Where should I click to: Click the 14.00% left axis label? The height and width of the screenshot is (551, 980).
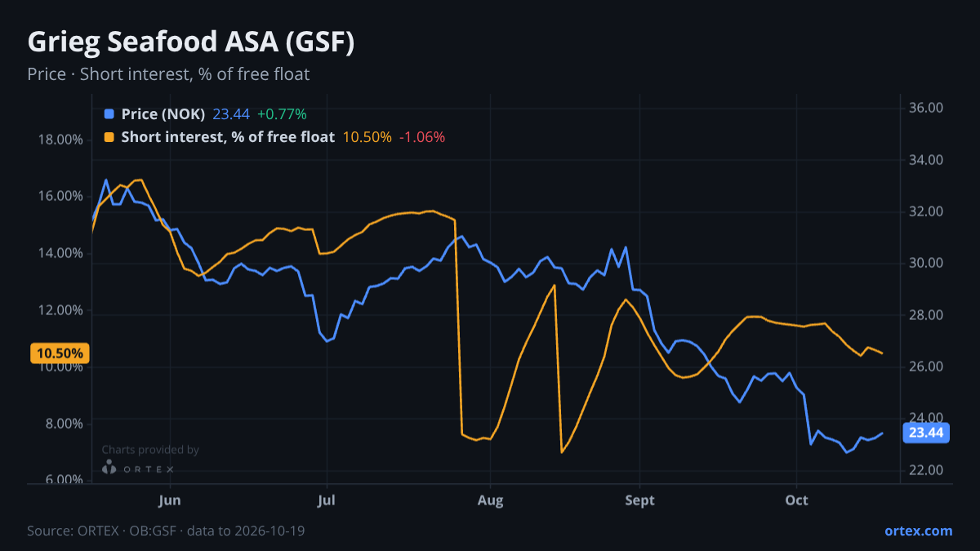pos(60,253)
